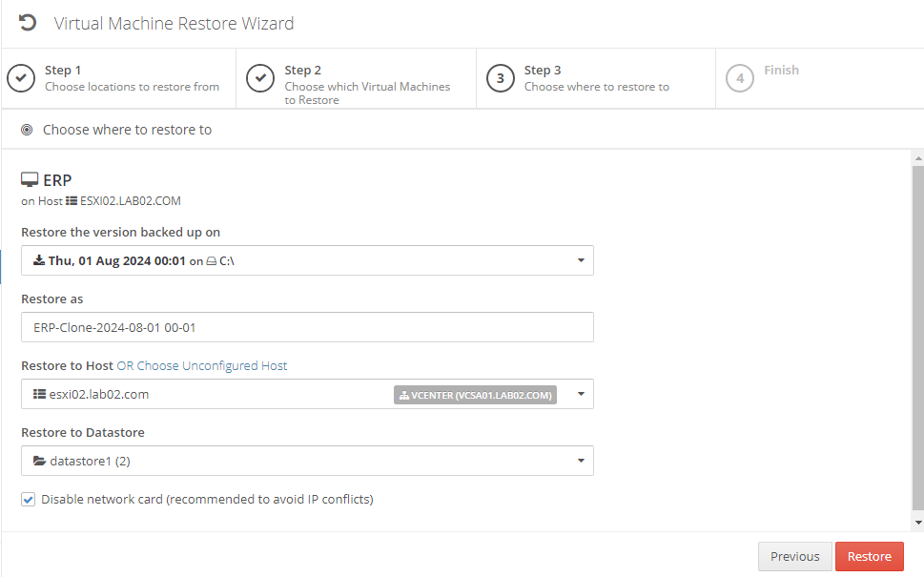Screen dimensions: 924x577
Task: Click the Finish step number 4 circle
Action: 740,78
